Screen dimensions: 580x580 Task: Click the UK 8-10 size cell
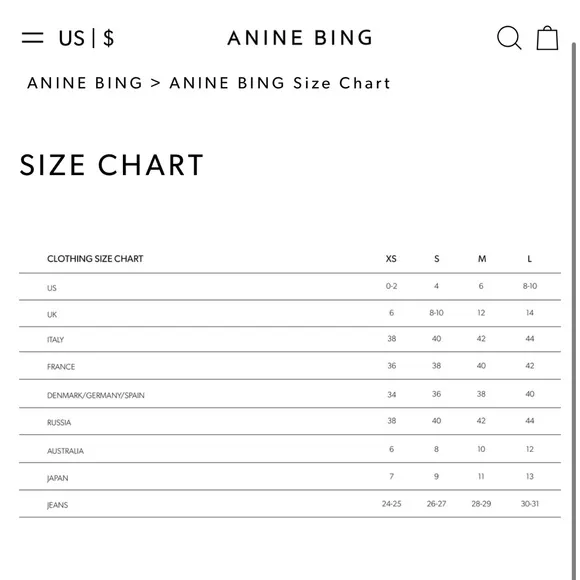[436, 313]
